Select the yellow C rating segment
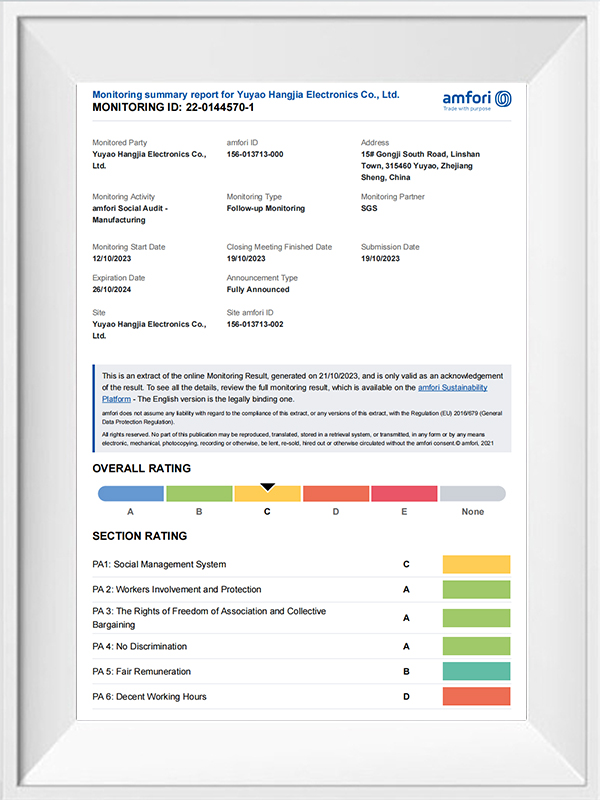This screenshot has width=600, height=800. 267,494
